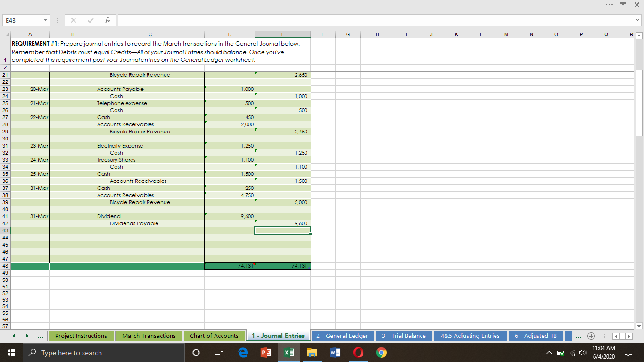This screenshot has height=362, width=644.
Task: Show hidden system tray icons
Action: 549,353
